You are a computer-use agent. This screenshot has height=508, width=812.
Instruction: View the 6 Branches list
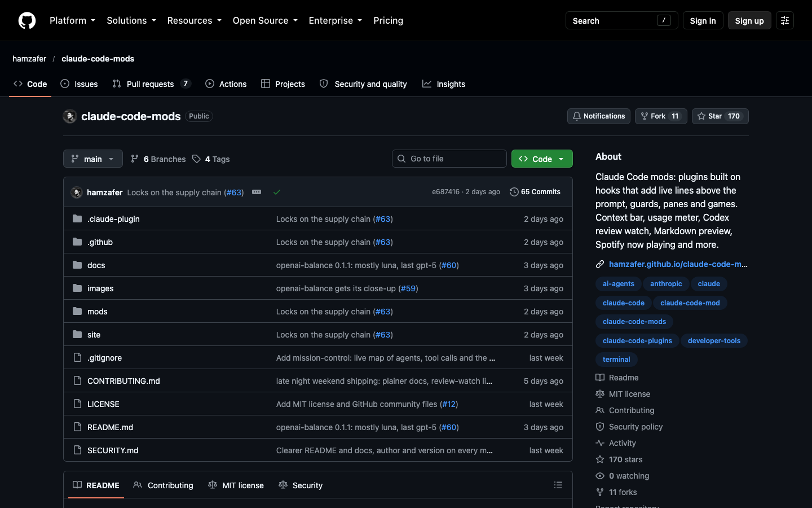pos(158,159)
